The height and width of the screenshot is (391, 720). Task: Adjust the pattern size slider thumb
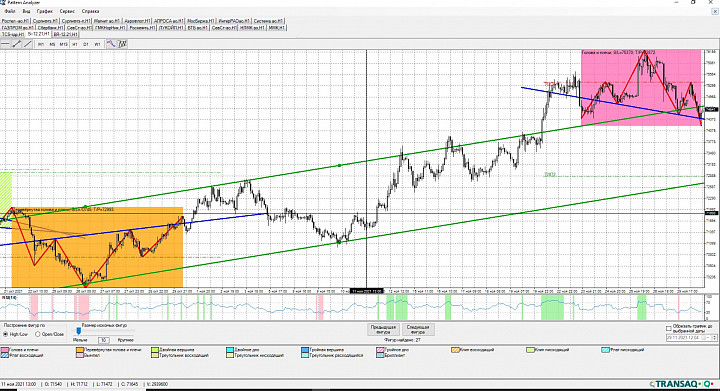point(79,331)
